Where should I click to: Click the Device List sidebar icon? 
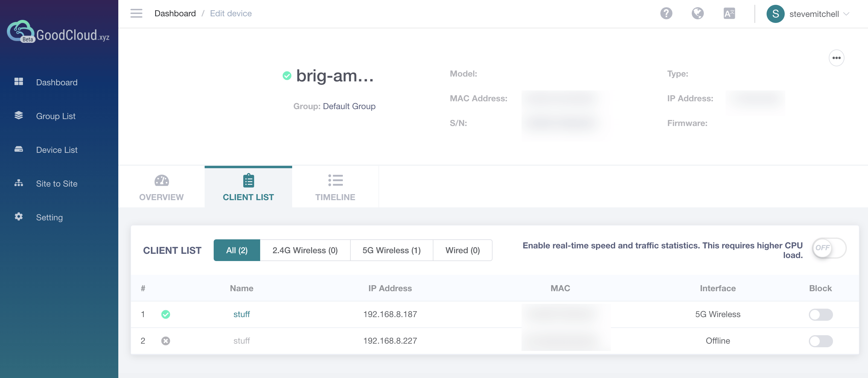(19, 150)
